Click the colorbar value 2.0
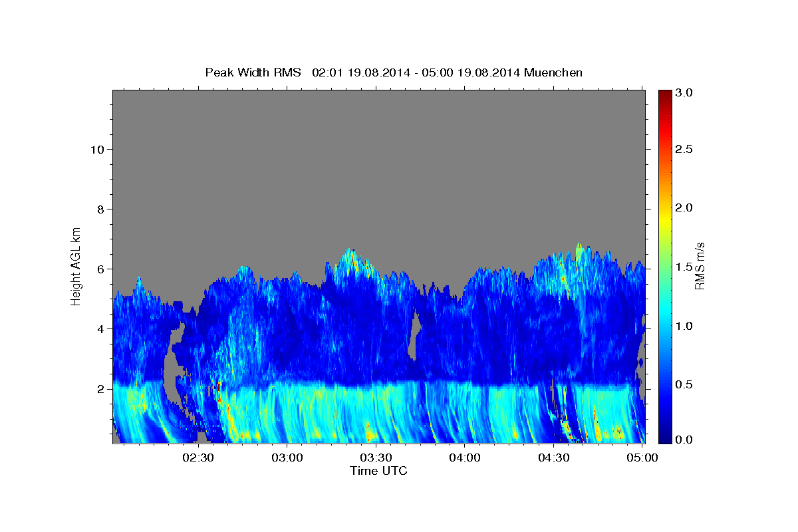 point(685,207)
